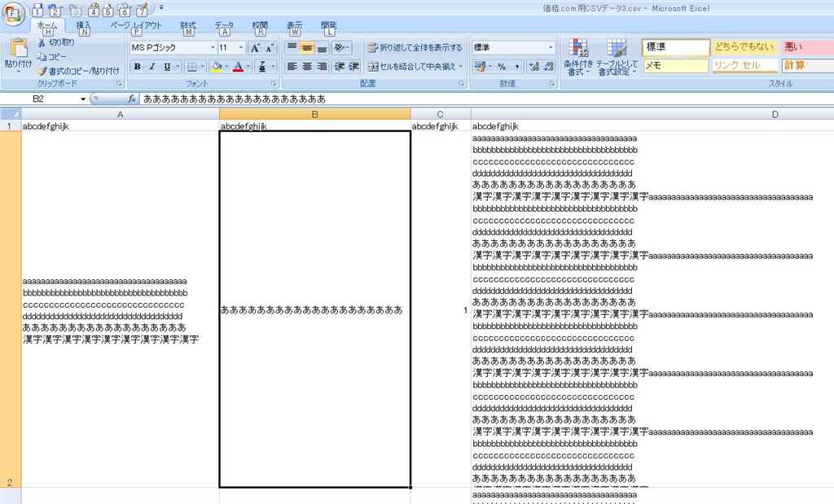Switch to the 挿入 (Insert) tab
This screenshot has height=504, width=834.
pos(84,25)
